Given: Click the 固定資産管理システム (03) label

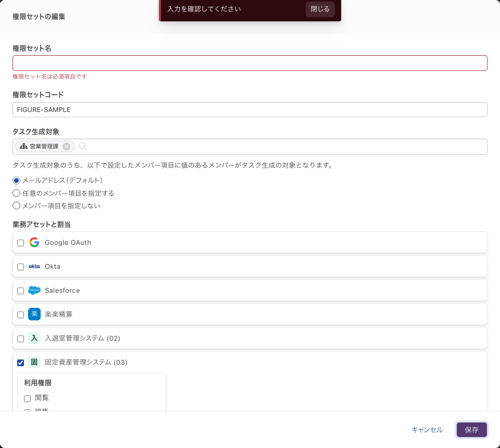Looking at the screenshot, I should point(86,362).
